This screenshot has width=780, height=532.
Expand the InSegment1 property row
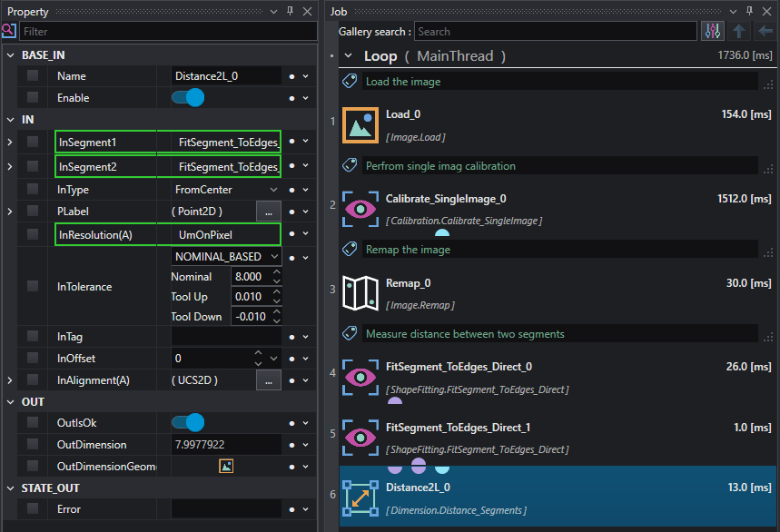click(9, 143)
